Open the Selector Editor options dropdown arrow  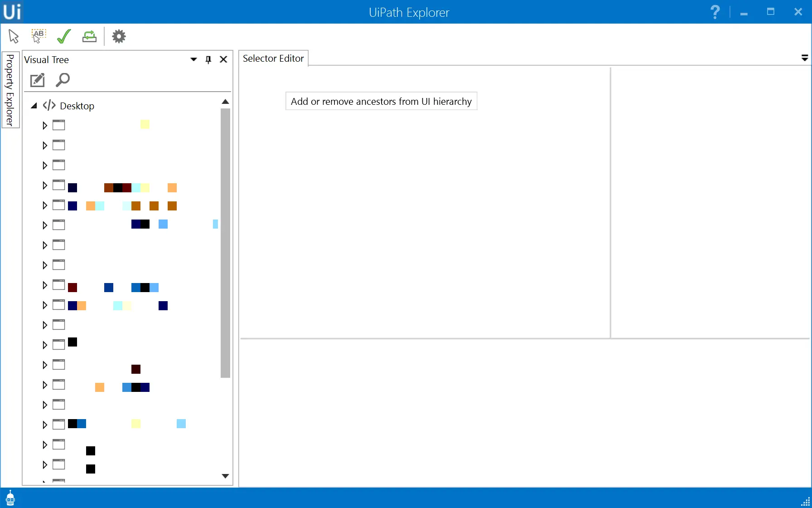805,58
